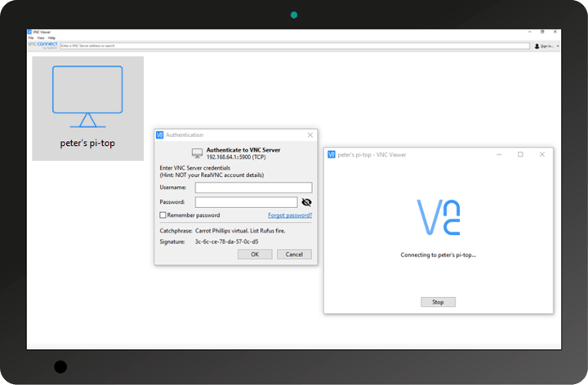588x385 pixels.
Task: Click the 'Enter VNC Server credentials' text
Action: coord(195,168)
